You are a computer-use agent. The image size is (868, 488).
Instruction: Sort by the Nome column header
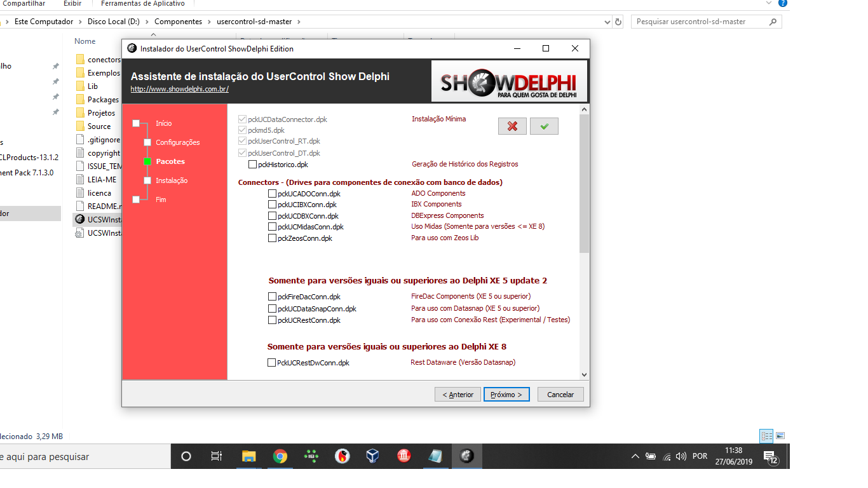[85, 41]
